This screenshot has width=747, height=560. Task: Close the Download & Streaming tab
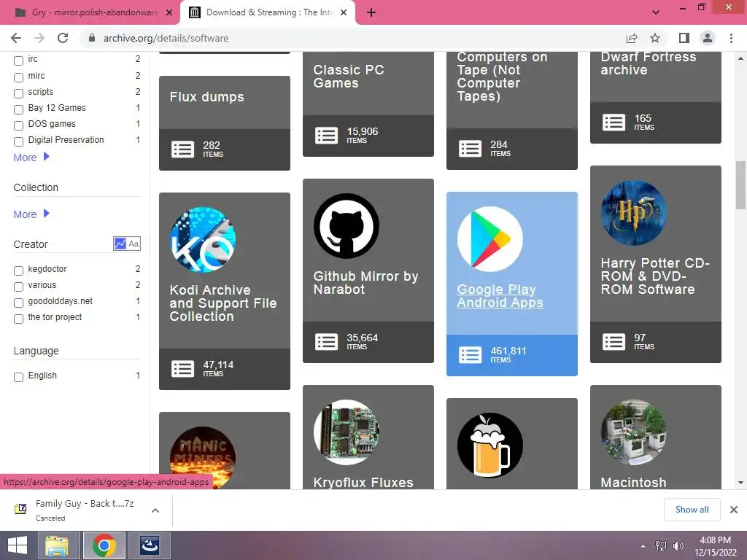click(344, 12)
